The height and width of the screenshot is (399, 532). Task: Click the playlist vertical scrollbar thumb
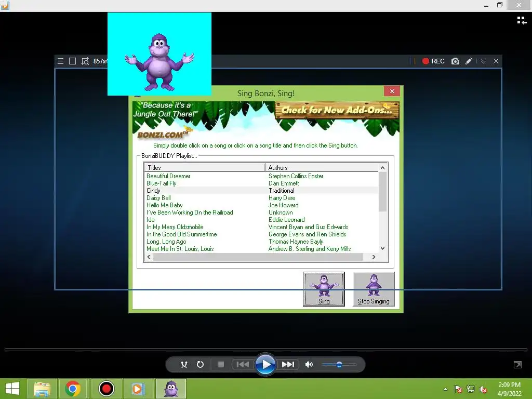tap(383, 192)
